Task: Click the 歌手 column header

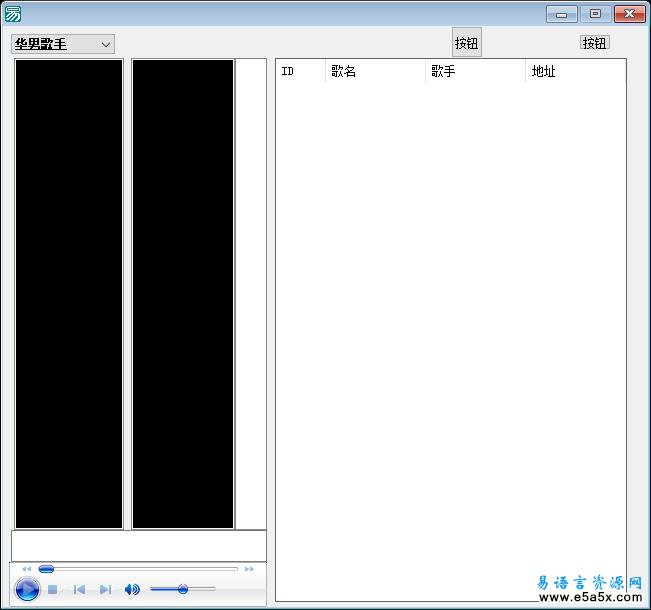Action: pyautogui.click(x=475, y=71)
